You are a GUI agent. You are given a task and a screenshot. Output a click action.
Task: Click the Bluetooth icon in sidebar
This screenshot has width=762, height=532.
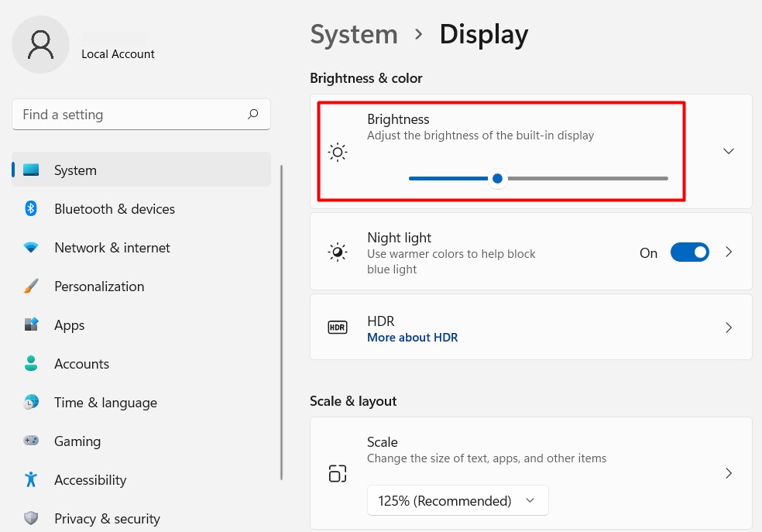coord(31,209)
